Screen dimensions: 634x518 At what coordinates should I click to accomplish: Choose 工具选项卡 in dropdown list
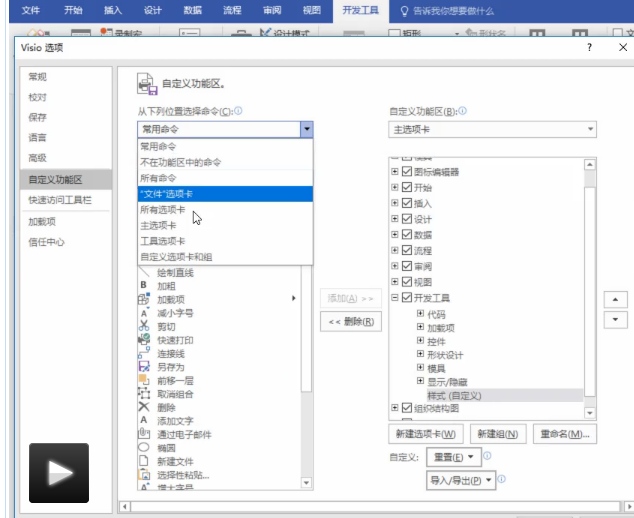coord(225,241)
